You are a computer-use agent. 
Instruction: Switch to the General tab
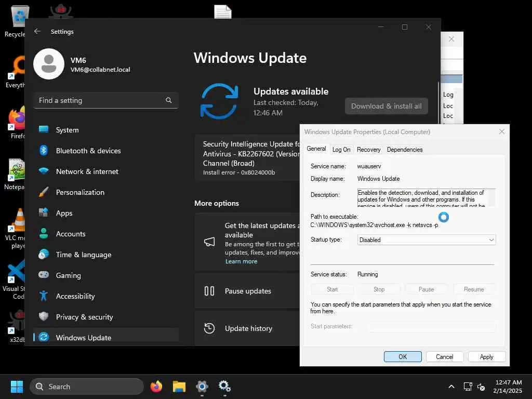pyautogui.click(x=316, y=149)
